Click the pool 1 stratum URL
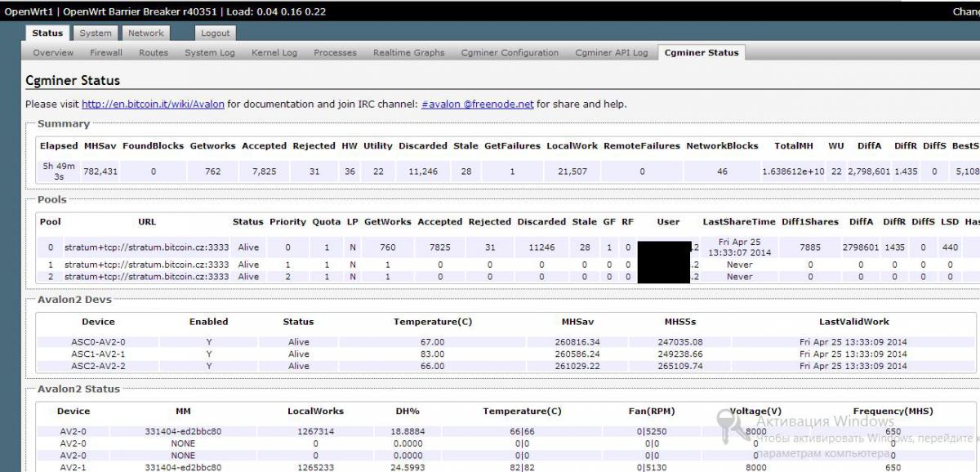Screen dimensions: 980x472 (146, 265)
